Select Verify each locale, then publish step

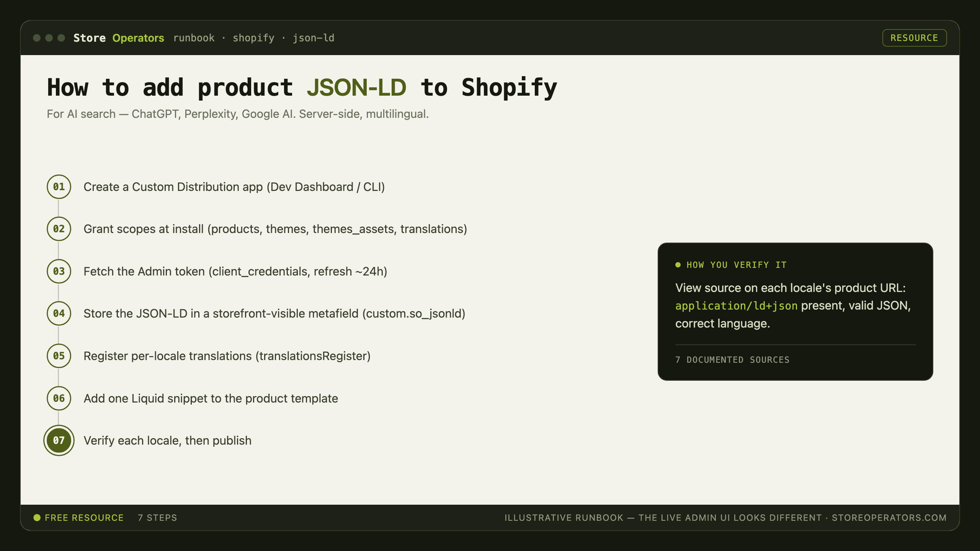coord(168,440)
